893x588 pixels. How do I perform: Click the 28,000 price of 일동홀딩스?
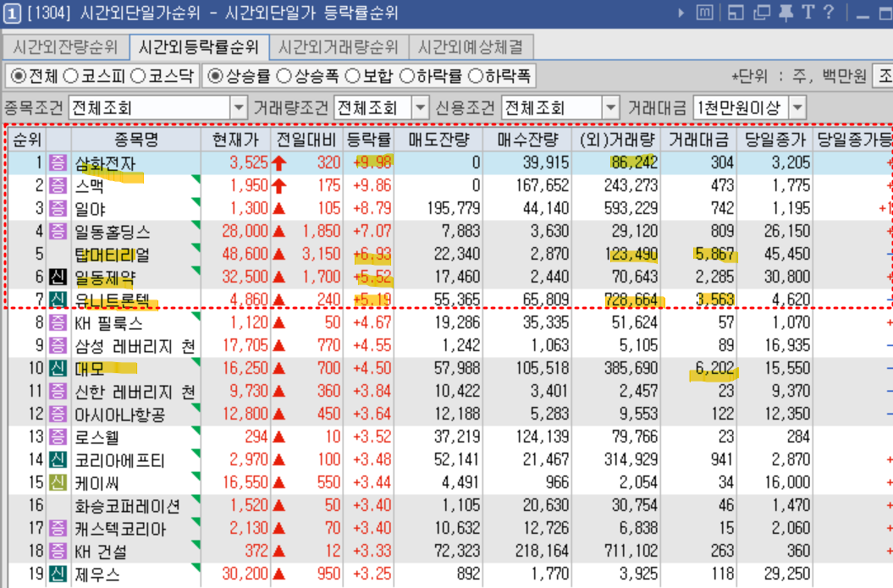click(x=245, y=231)
